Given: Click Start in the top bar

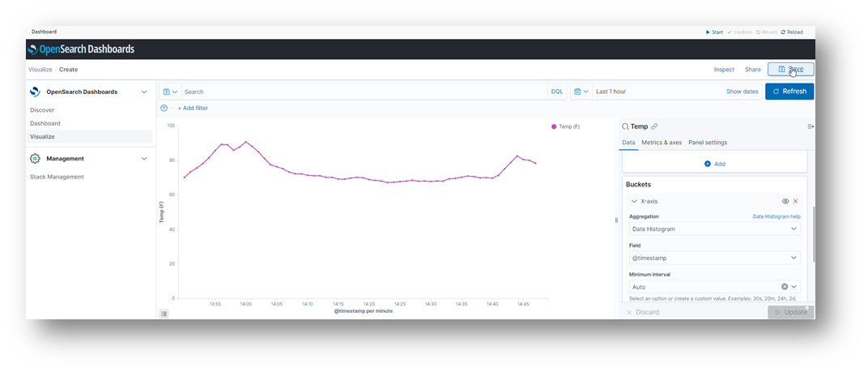Looking at the screenshot, I should [715, 32].
